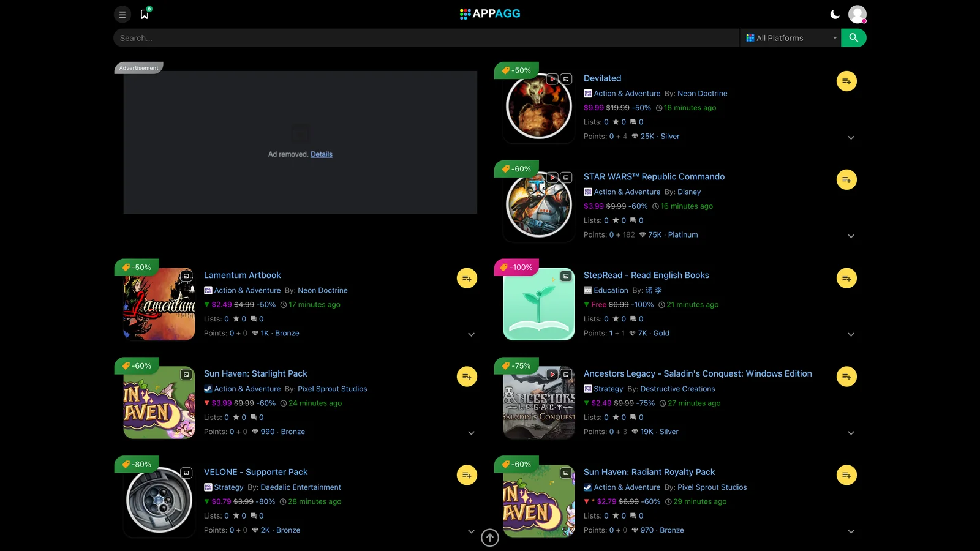
Task: Open STAR WARS Republic Commando title link
Action: pos(654,177)
